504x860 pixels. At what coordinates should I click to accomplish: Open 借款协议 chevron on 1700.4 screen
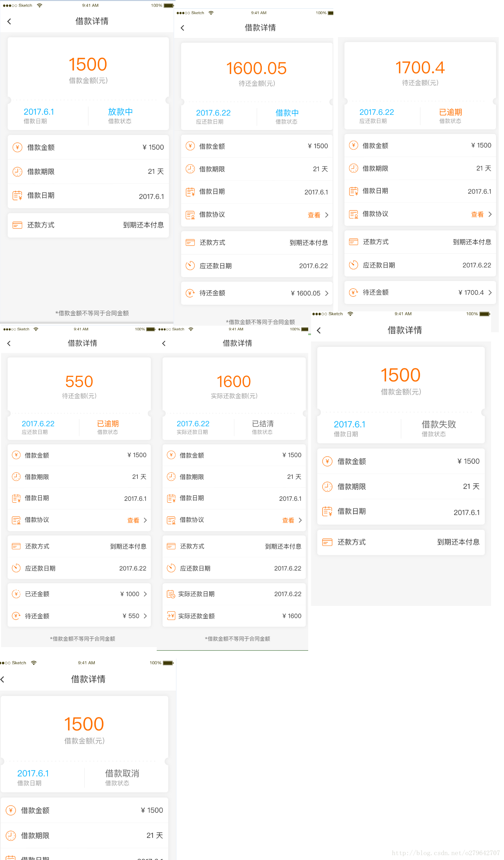pyautogui.click(x=490, y=214)
